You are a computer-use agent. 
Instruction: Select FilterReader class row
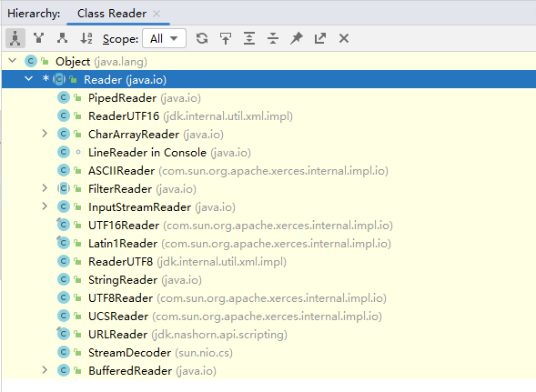point(268,189)
